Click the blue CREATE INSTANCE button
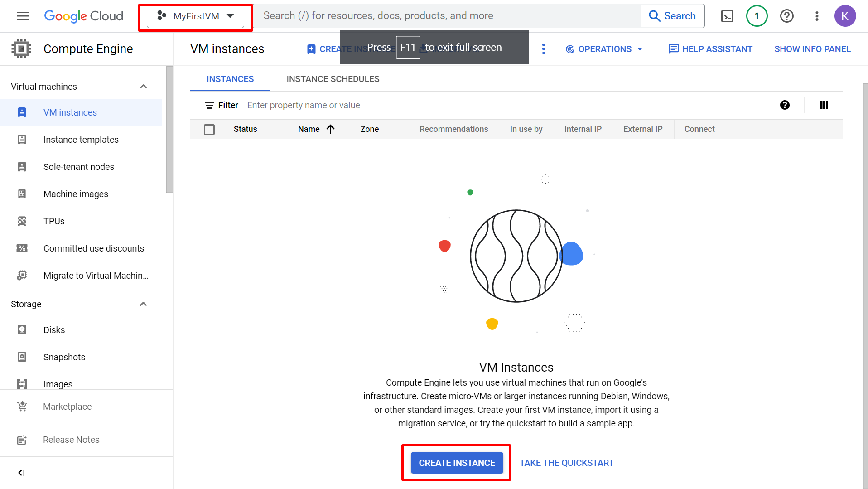 point(457,463)
